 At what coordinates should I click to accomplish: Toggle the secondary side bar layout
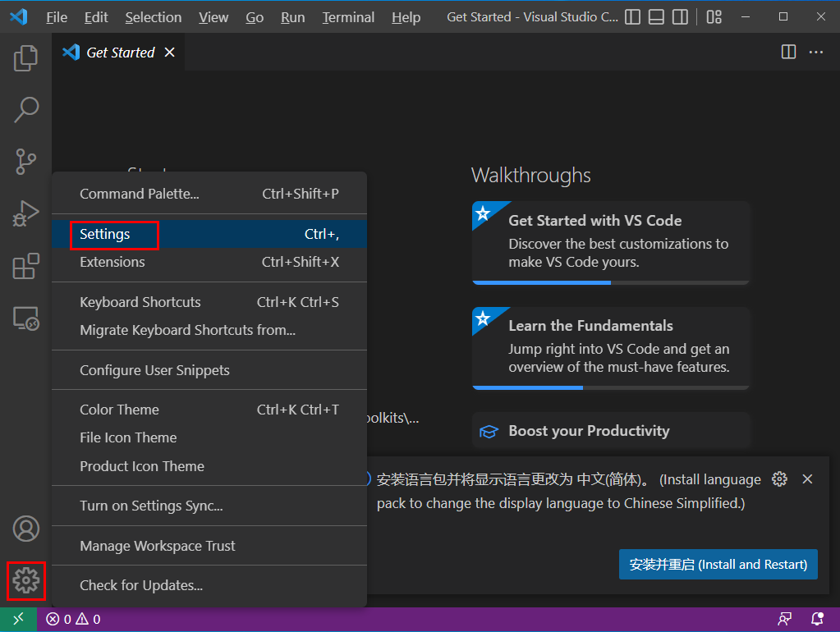click(680, 17)
